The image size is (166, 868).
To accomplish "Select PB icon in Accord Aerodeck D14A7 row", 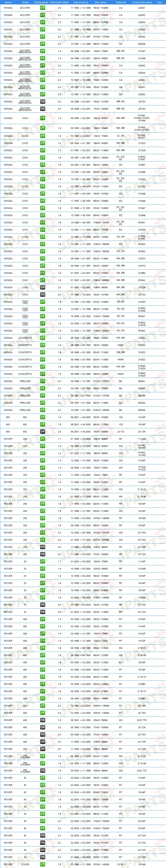I will click(42, 51).
